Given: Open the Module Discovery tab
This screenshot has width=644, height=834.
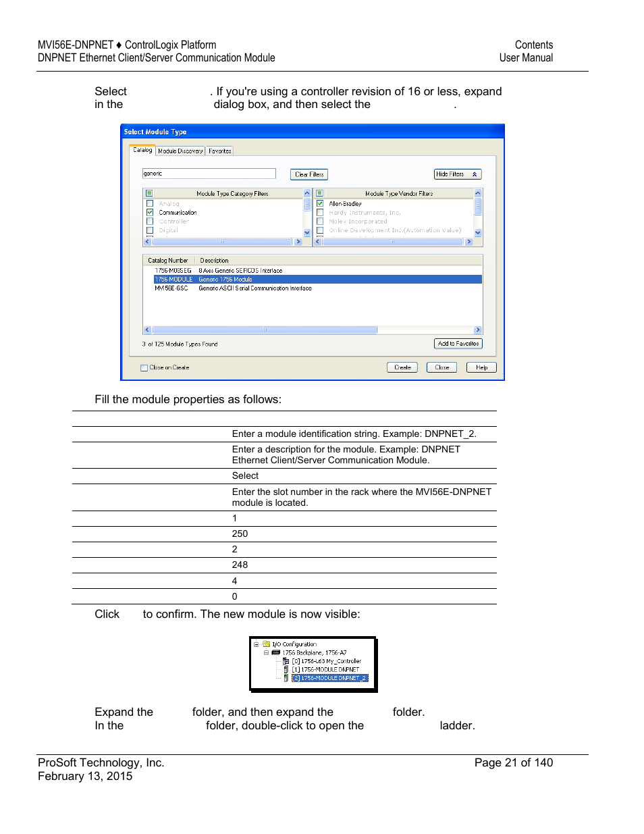Looking at the screenshot, I should pos(180,151).
